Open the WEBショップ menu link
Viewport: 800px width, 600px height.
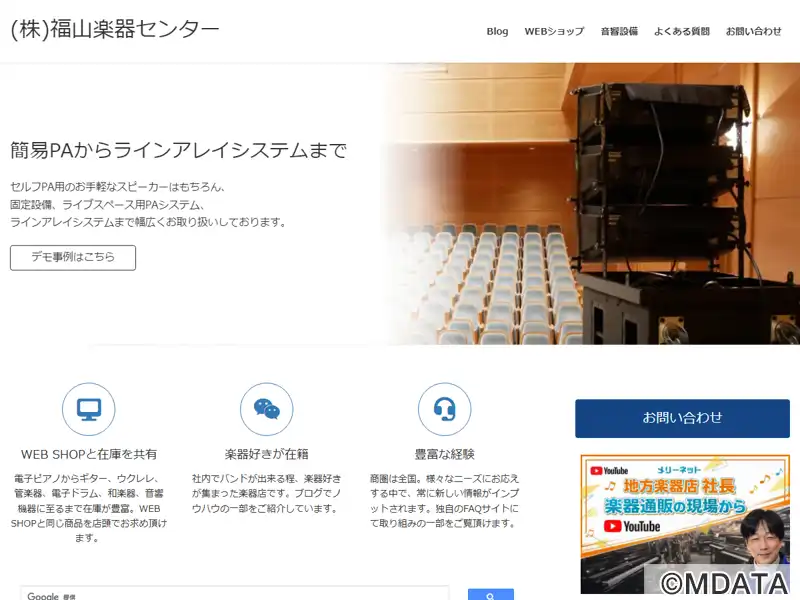pyautogui.click(x=554, y=31)
